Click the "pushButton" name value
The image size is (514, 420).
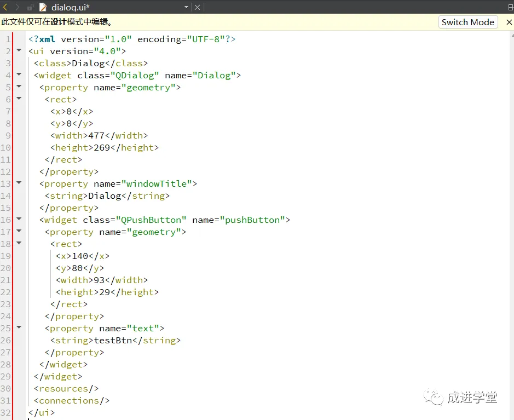point(252,220)
